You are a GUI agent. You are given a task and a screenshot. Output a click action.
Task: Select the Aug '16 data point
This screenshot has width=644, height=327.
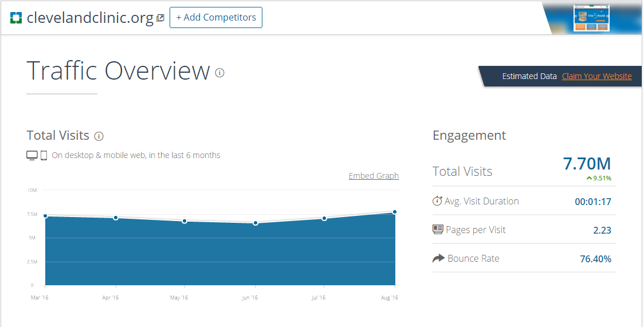(x=395, y=212)
